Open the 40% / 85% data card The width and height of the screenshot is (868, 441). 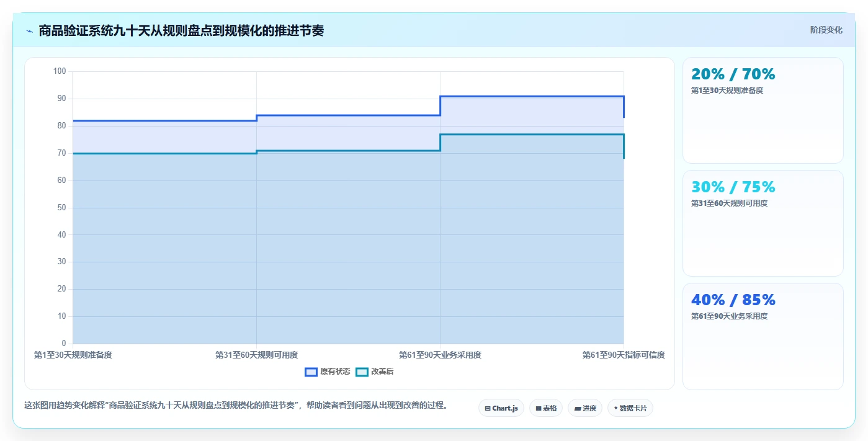[763, 336]
